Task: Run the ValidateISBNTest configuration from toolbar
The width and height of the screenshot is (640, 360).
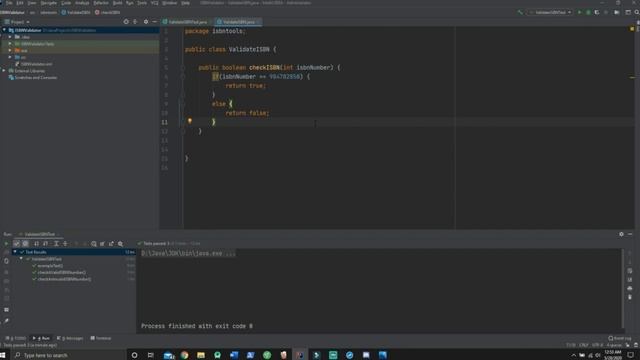Action: point(579,12)
